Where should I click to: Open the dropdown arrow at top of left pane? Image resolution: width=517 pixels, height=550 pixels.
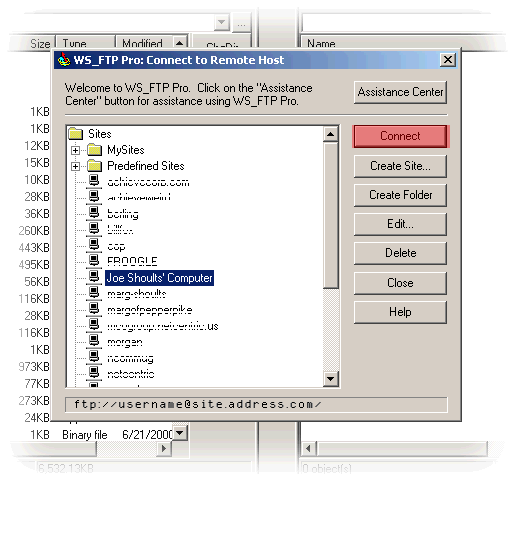point(222,22)
